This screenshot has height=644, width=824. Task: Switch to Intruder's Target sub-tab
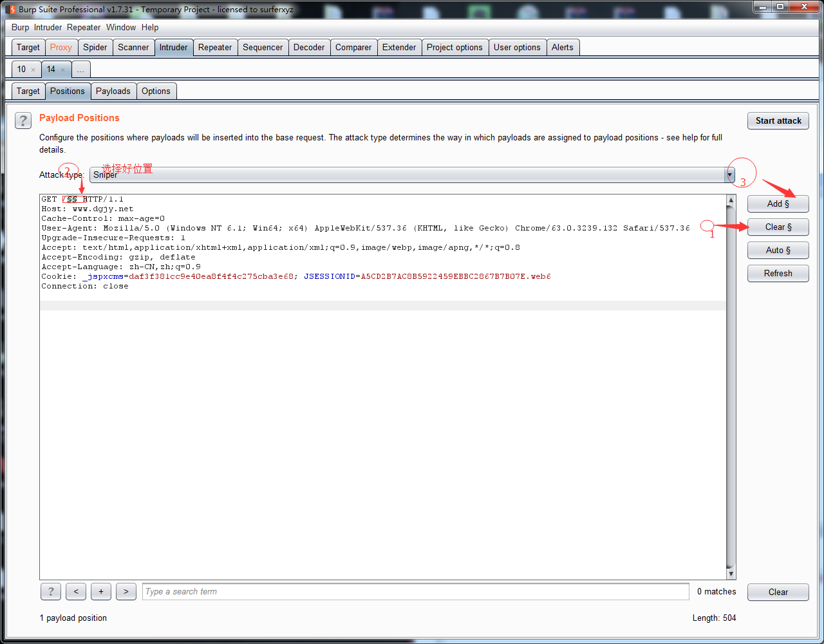click(28, 91)
